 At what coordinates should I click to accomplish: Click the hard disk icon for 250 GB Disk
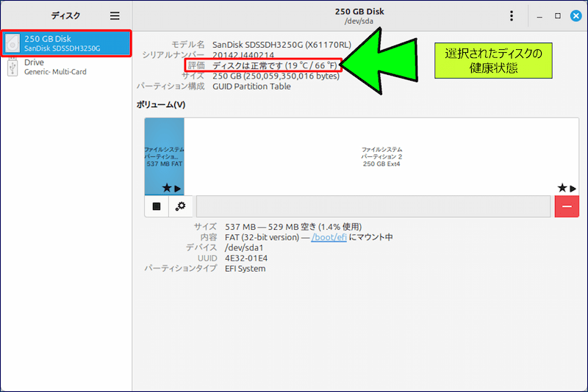click(12, 43)
